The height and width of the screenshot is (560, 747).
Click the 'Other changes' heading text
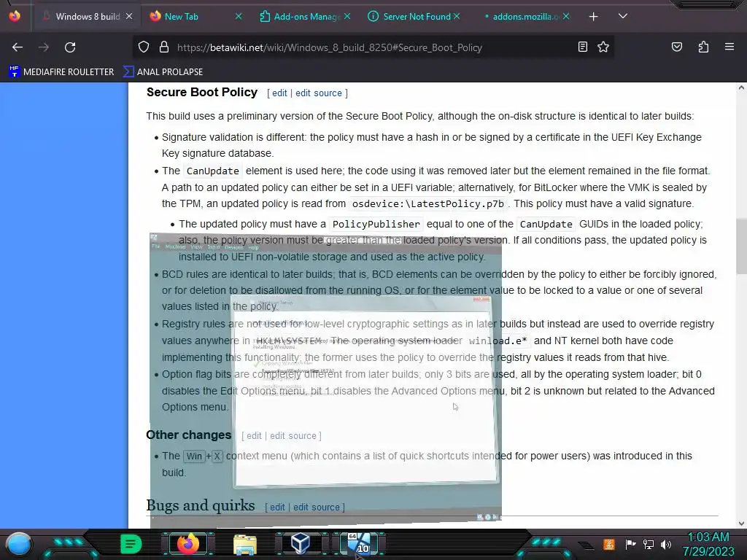click(189, 435)
